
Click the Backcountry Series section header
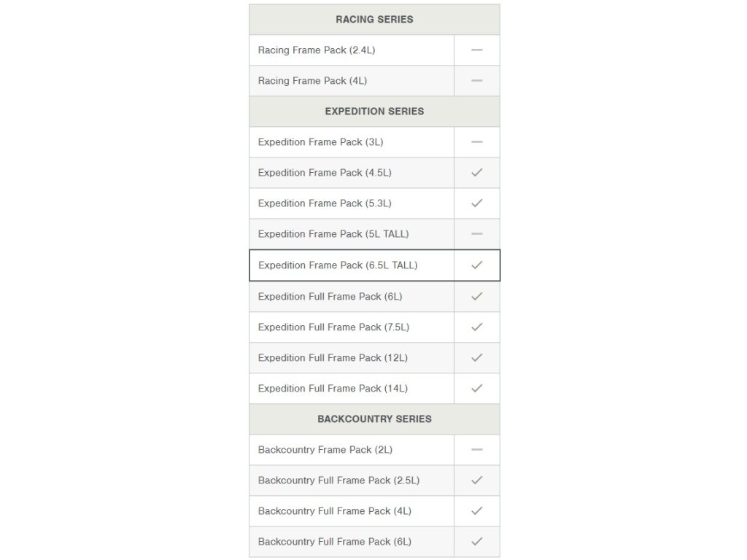[x=374, y=419]
